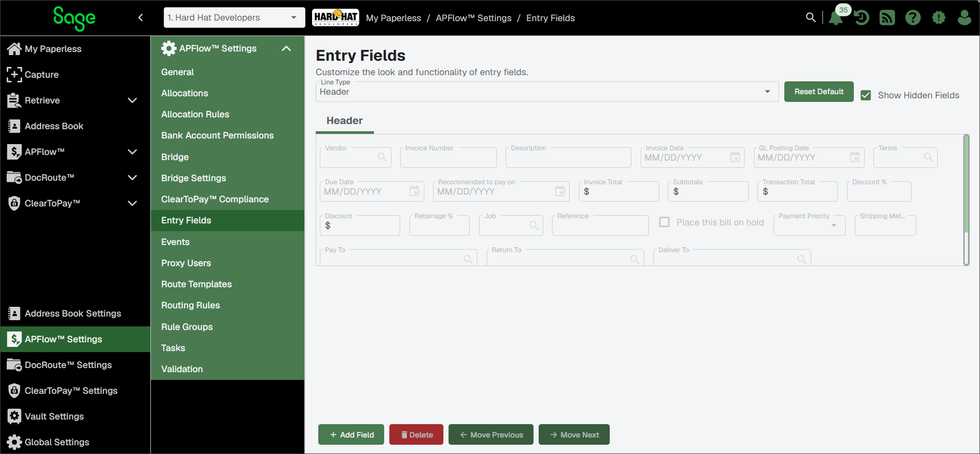Click the Add Field button
The height and width of the screenshot is (454, 980).
351,434
